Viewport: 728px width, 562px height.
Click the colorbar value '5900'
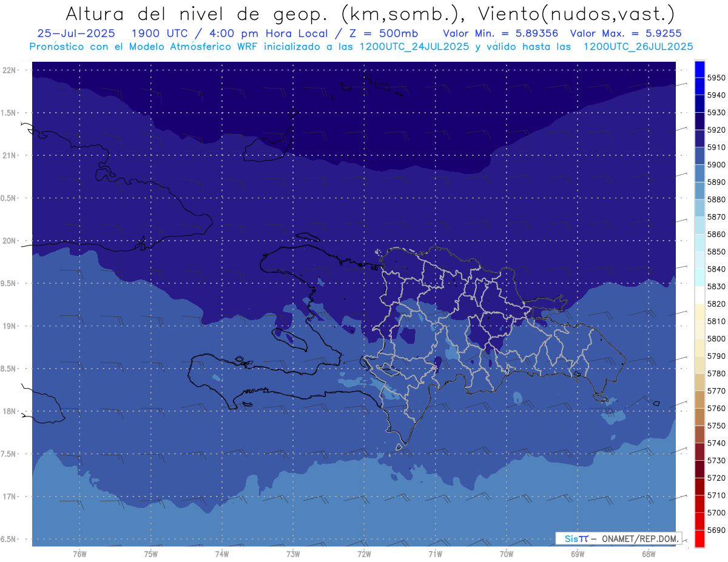click(x=716, y=164)
